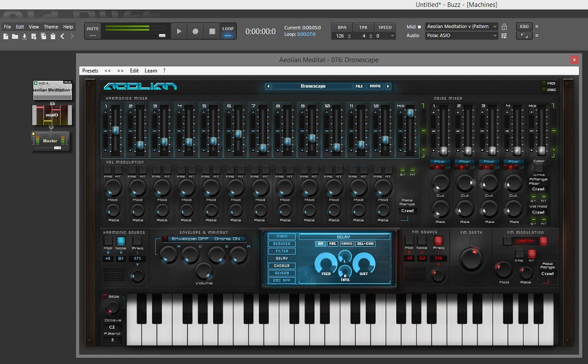Open the Theme menu
Screen dimensions: 588x364
(x=51, y=27)
